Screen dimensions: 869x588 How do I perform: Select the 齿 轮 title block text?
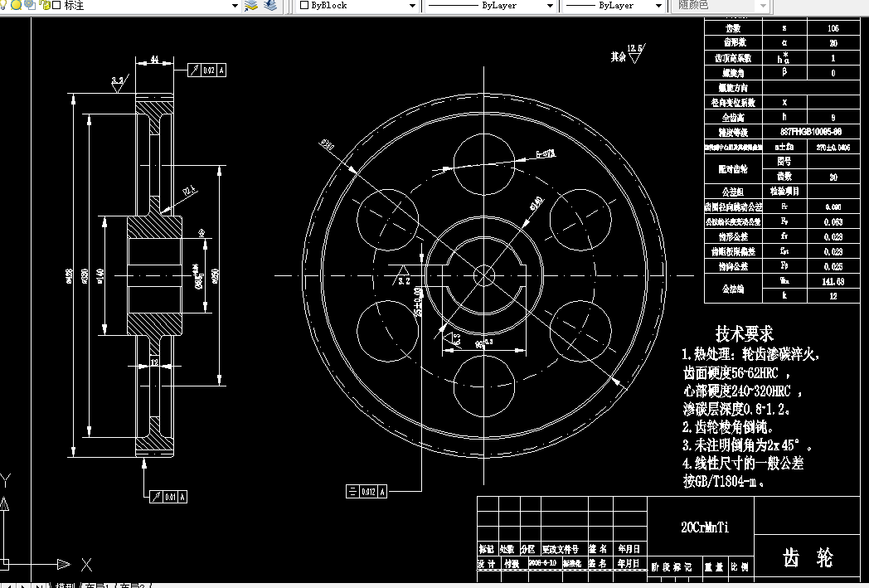point(808,557)
